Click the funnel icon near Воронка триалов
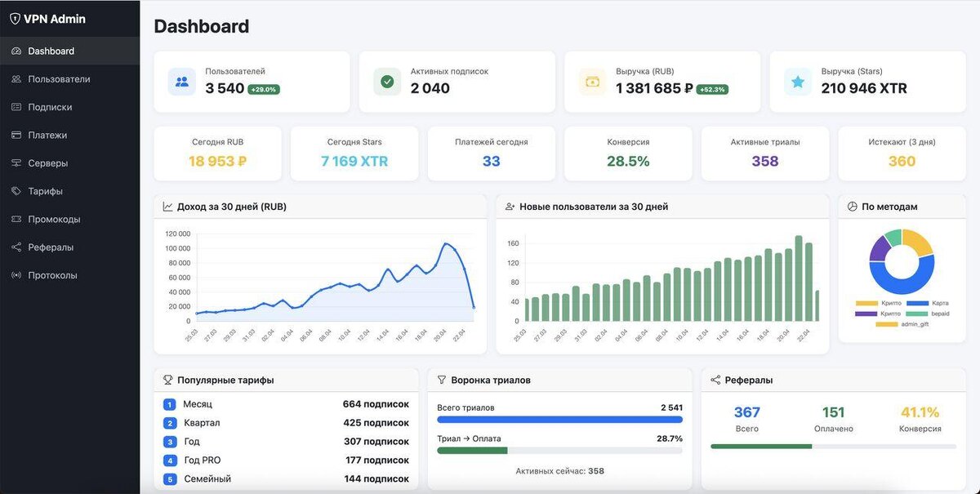 (442, 381)
